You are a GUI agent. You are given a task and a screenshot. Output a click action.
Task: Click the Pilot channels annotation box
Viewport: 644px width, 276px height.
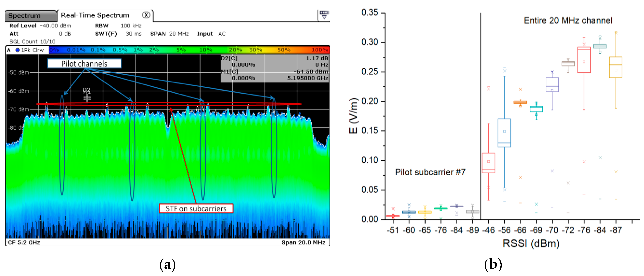tap(84, 64)
